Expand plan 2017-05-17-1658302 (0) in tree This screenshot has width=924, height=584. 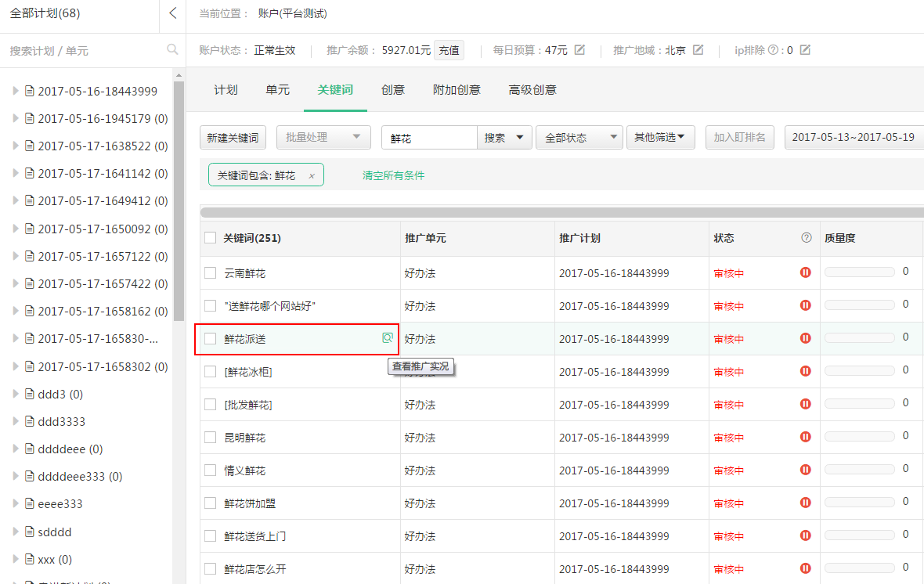tap(16, 366)
